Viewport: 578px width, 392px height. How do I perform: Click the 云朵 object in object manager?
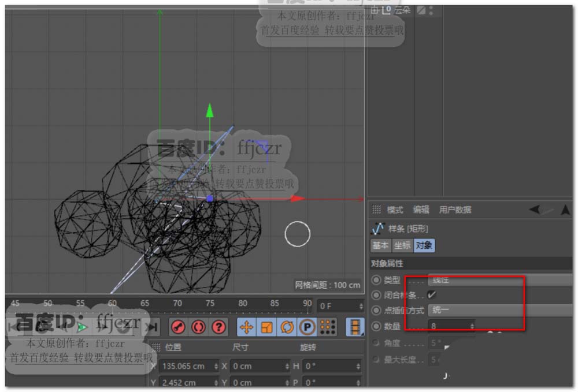point(402,10)
